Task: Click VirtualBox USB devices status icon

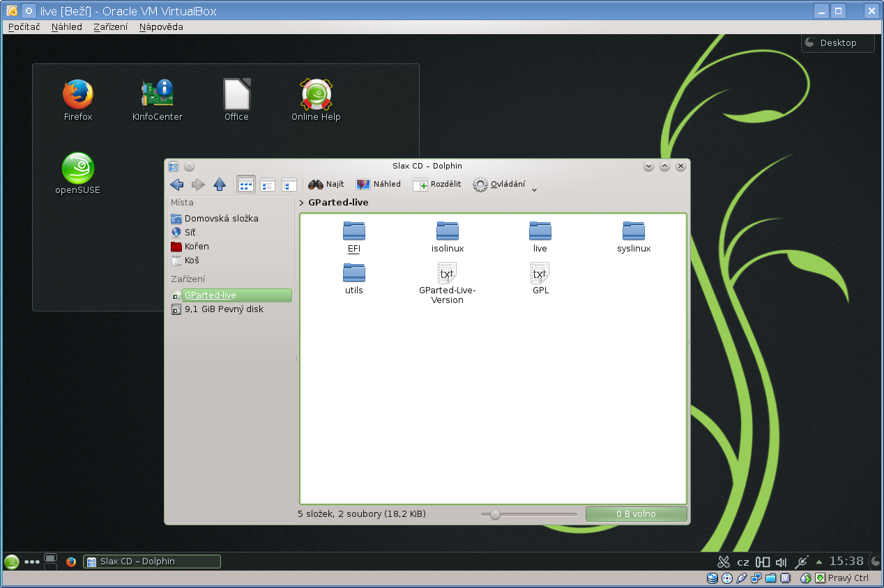Action: [741, 578]
